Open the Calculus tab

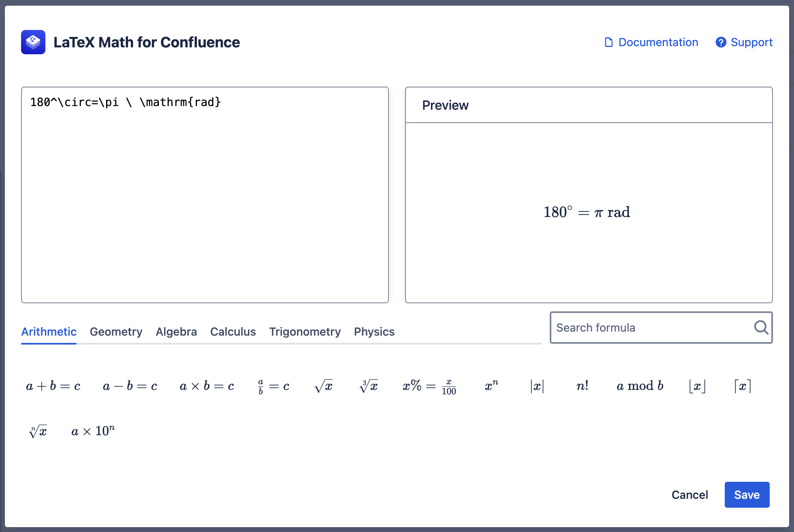tap(233, 332)
